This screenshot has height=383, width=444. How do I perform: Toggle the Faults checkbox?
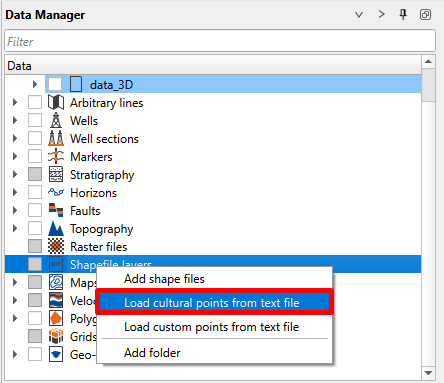[x=35, y=210]
